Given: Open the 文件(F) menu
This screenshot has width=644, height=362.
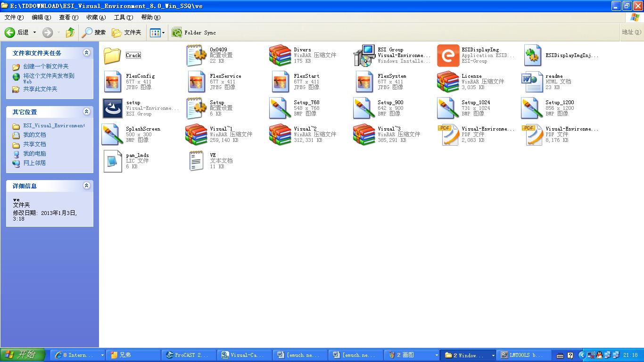Looking at the screenshot, I should tap(14, 17).
